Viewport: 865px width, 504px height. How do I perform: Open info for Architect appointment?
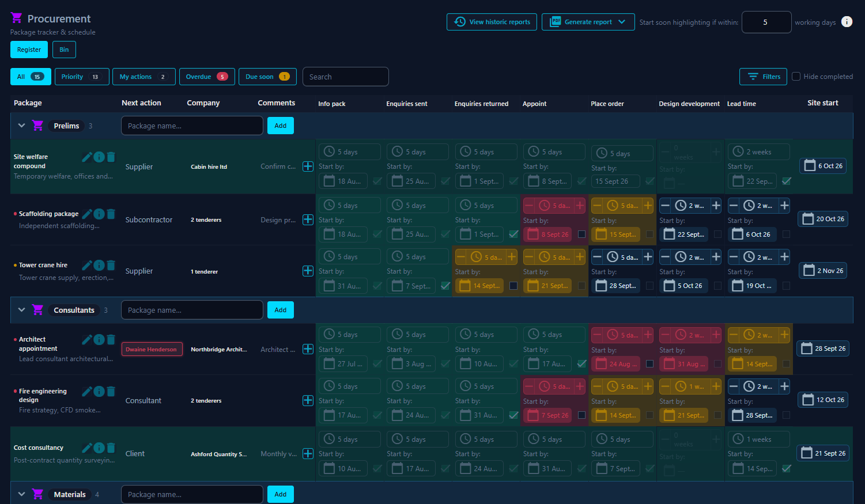pyautogui.click(x=99, y=339)
